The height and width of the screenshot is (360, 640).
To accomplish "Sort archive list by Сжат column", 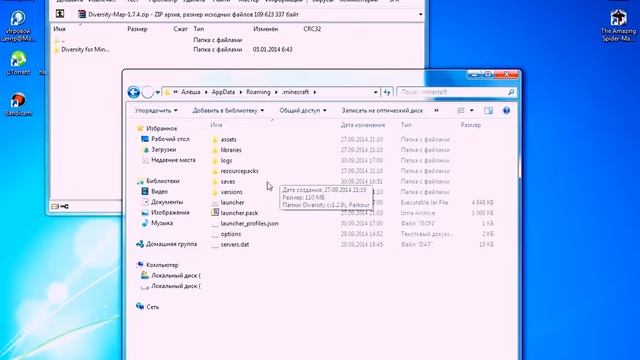I will (180, 29).
